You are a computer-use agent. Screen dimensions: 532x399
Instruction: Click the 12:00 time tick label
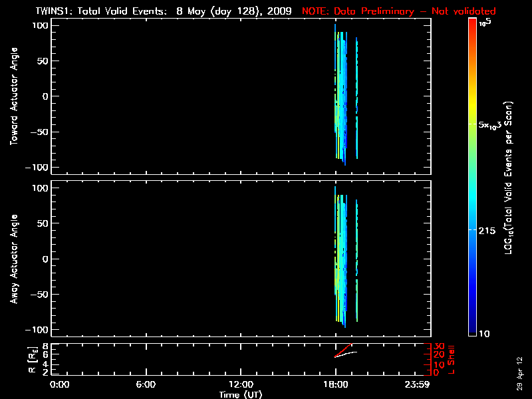(x=241, y=384)
